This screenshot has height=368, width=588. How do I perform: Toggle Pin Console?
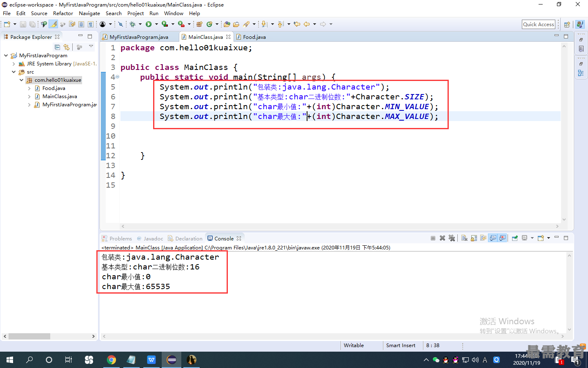click(515, 238)
